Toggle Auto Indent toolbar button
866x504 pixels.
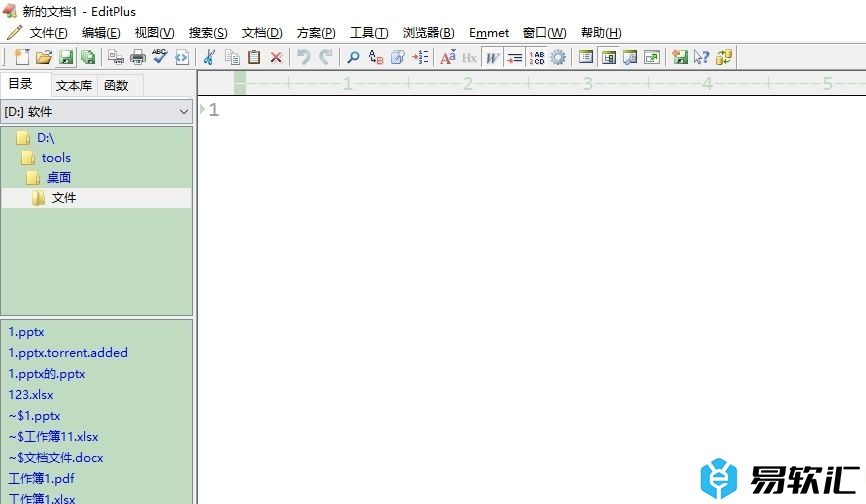point(514,57)
